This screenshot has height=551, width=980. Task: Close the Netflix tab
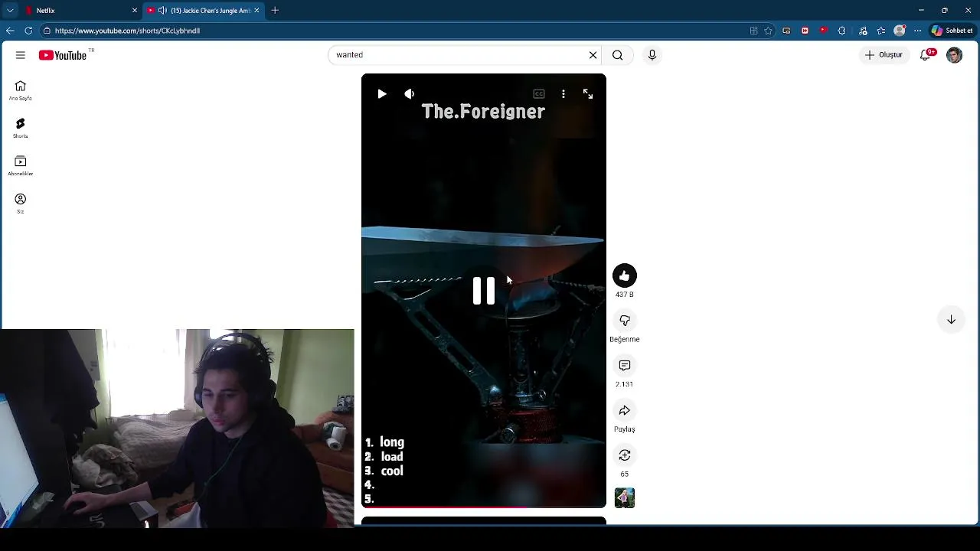tap(135, 10)
